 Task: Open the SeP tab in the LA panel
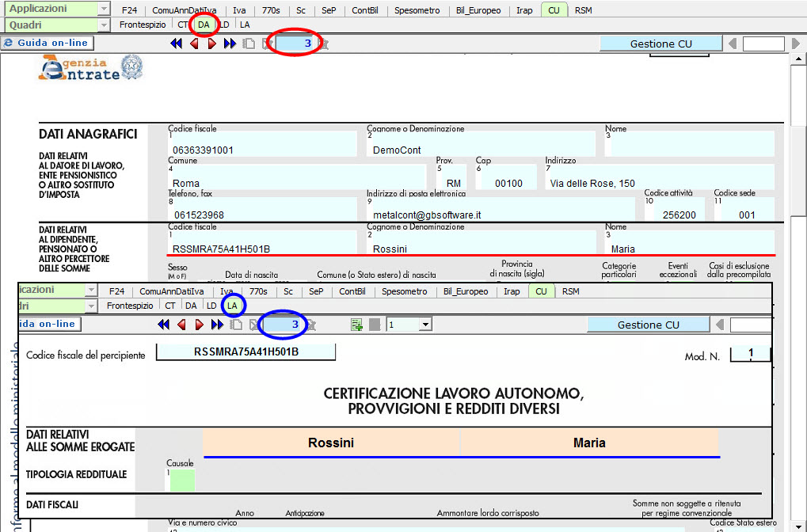click(316, 291)
